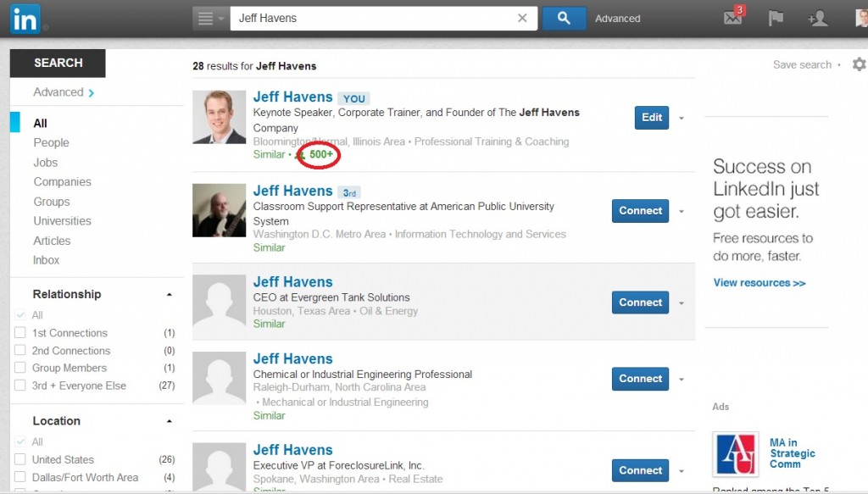Click the 500+ connections icon
Image resolution: width=868 pixels, height=494 pixels.
pos(301,155)
